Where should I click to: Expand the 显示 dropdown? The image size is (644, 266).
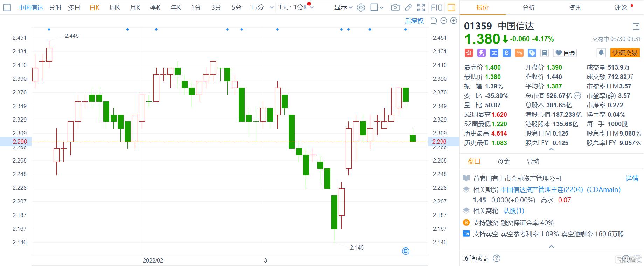tap(343, 7)
